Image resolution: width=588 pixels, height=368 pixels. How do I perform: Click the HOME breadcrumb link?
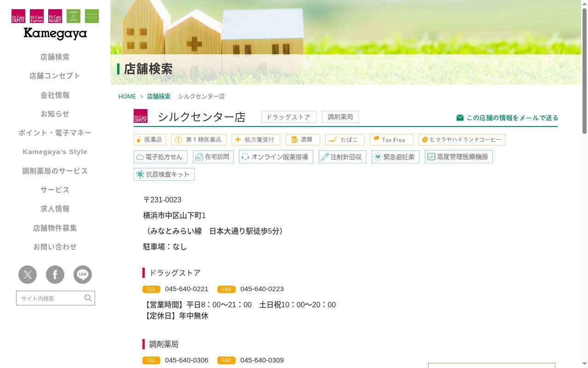127,97
